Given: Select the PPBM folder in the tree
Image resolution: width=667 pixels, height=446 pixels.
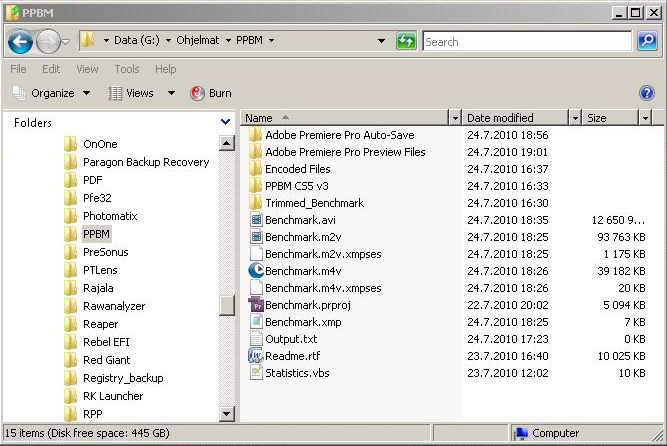Looking at the screenshot, I should (x=97, y=234).
